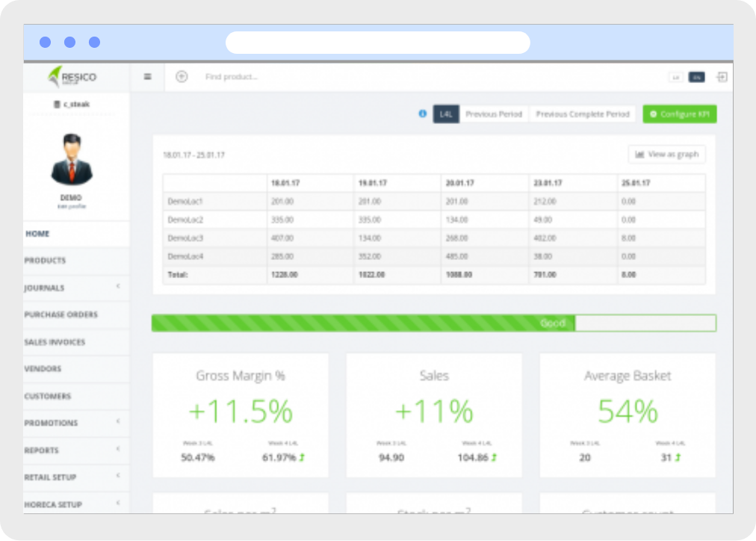The width and height of the screenshot is (756, 541).
Task: Click the 61.97% Week 4 L4L value
Action: pyautogui.click(x=279, y=457)
